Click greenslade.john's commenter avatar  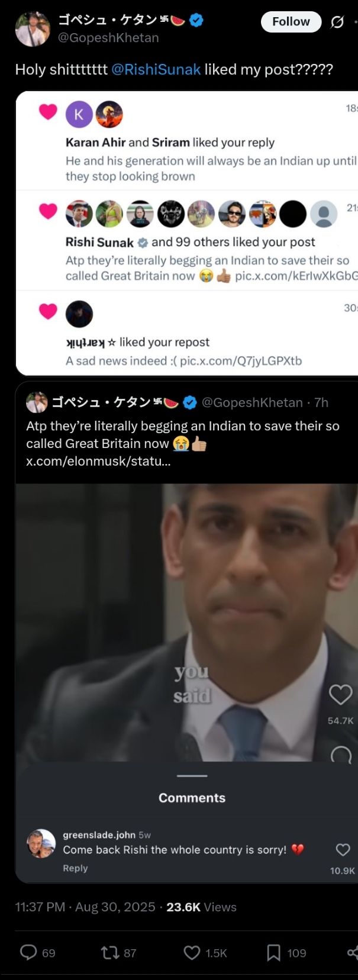coord(41,843)
